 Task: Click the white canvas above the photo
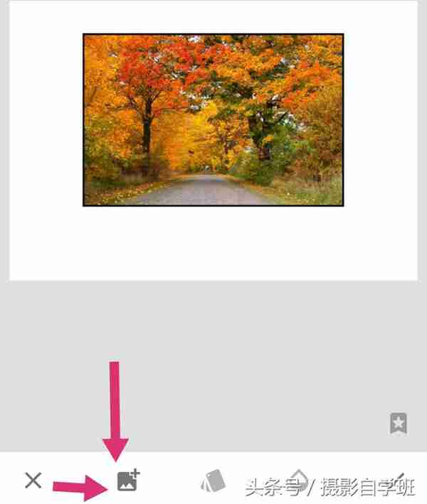tap(213, 17)
